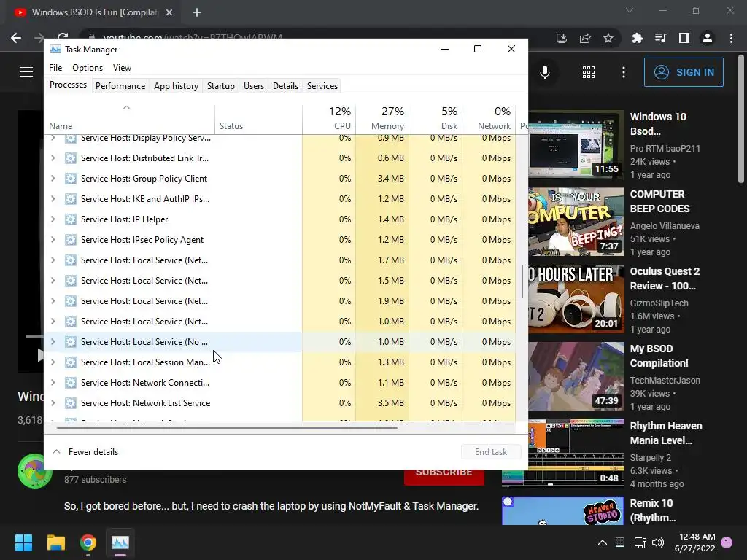
Task: Open the YouTube hamburger guide menu
Action: 26,72
